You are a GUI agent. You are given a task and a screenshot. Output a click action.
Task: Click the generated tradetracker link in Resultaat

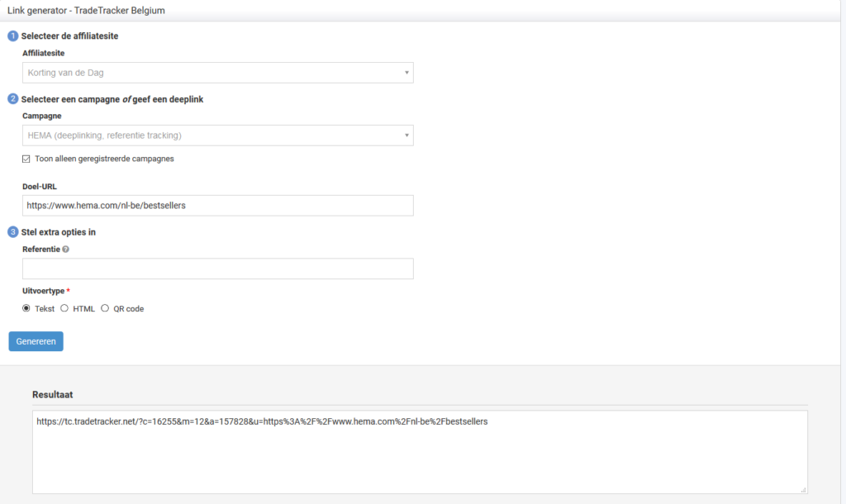262,421
